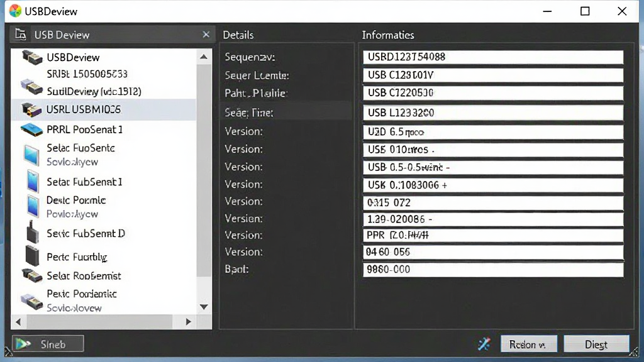
Task: Click the Sequenav: label
Action: point(250,57)
